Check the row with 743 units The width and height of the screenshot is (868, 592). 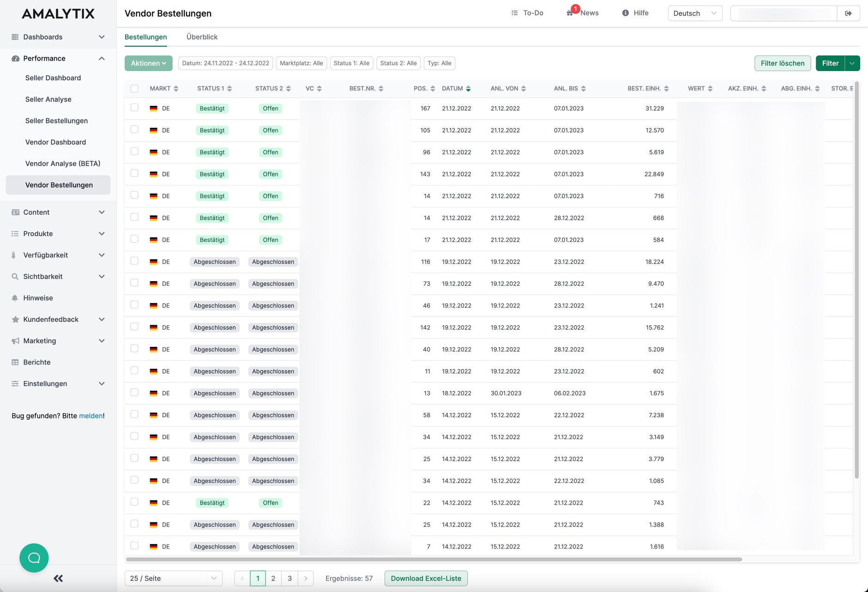pos(134,502)
